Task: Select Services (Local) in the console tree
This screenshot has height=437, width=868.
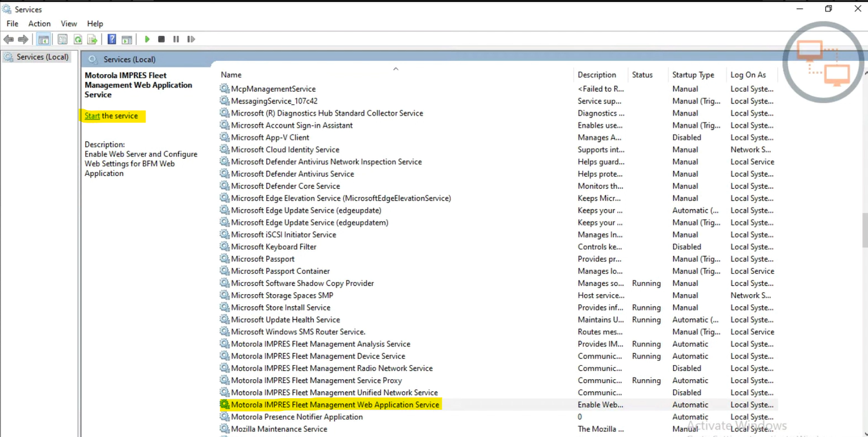Action: point(43,57)
